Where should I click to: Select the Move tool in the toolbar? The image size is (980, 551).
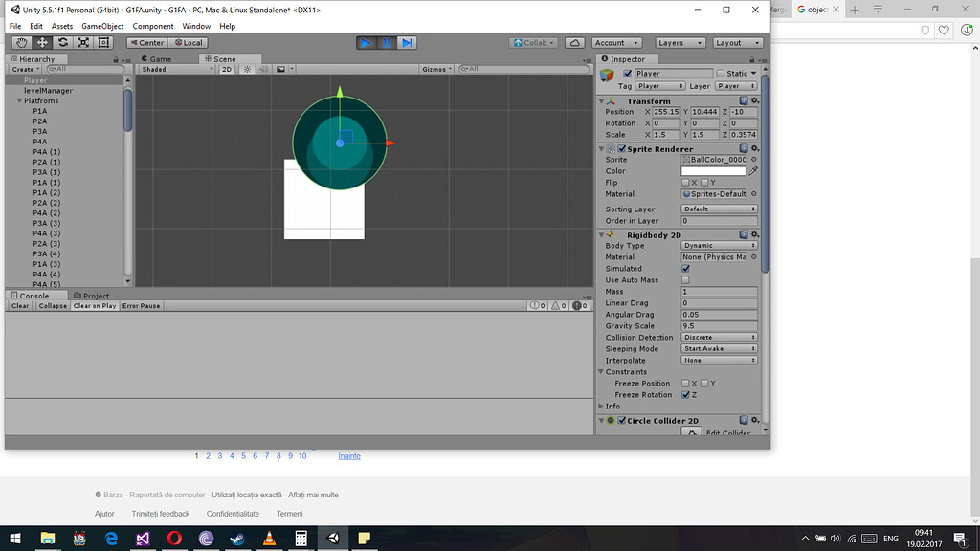pyautogui.click(x=41, y=42)
